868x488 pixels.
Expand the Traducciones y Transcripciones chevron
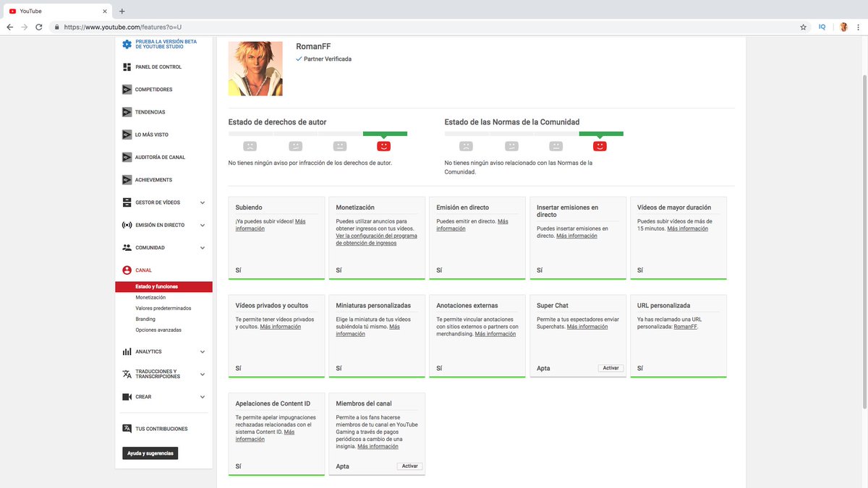coord(203,374)
